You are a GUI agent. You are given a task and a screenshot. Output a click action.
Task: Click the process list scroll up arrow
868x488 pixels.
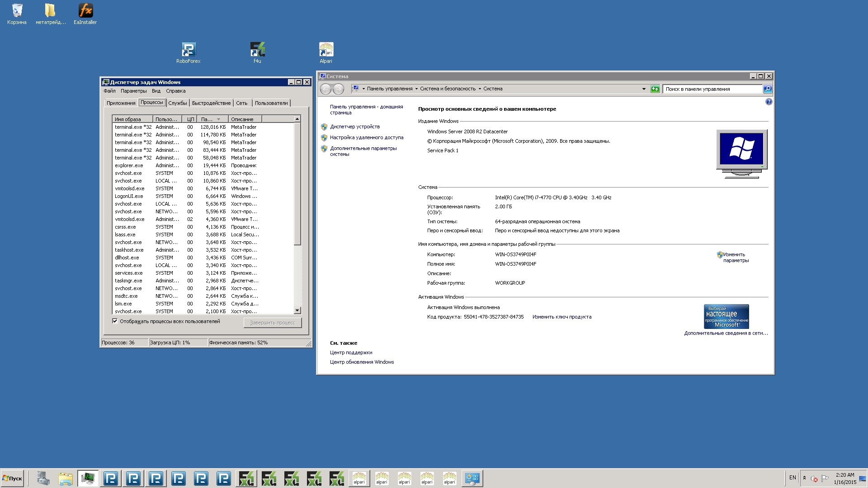pos(297,119)
